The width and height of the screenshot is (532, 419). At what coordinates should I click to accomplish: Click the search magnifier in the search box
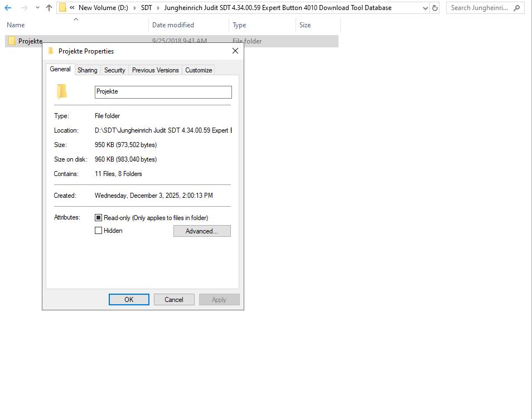[x=516, y=7]
